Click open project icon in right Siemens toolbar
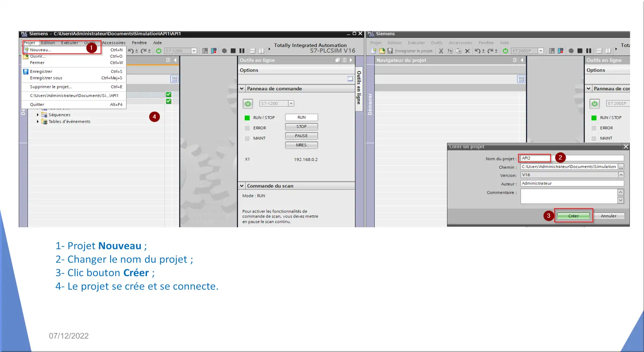Viewport: 644px width, 352px height. (382, 51)
